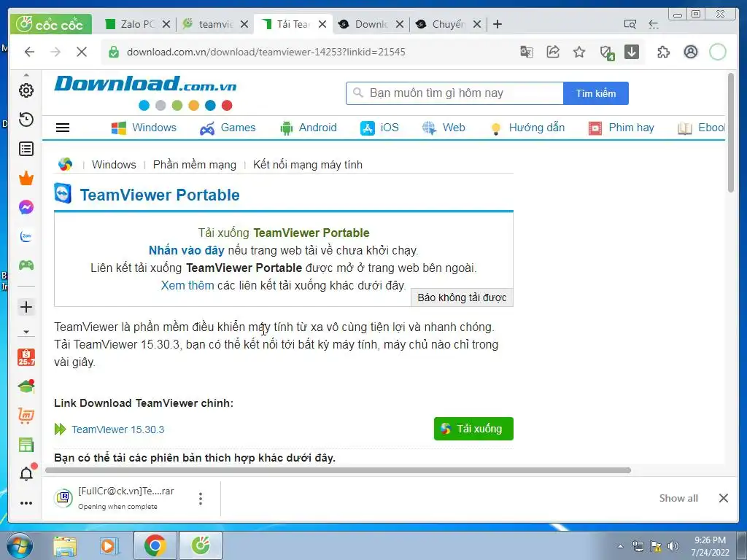Click the Xem thêm link
747x560 pixels.
[187, 285]
